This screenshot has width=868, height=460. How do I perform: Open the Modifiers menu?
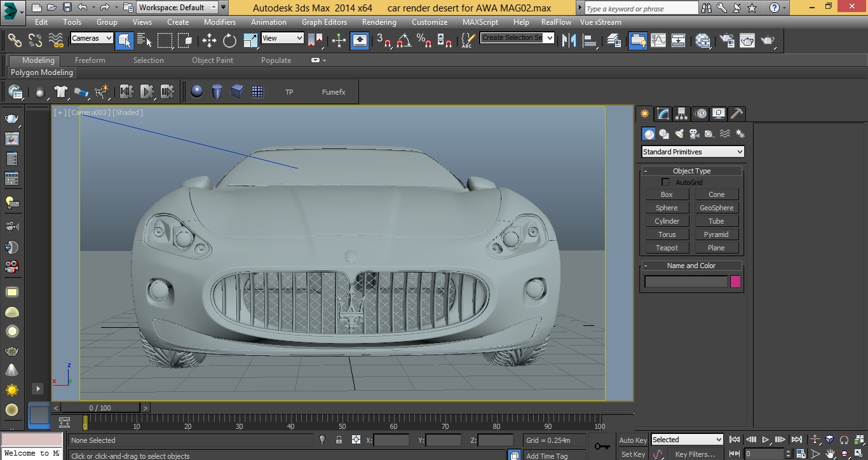[220, 22]
